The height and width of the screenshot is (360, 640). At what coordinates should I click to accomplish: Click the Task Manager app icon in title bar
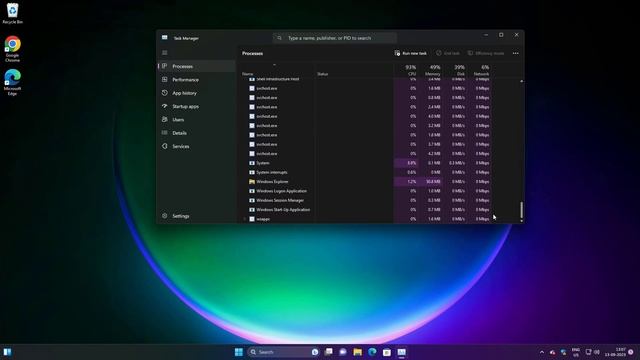164,38
